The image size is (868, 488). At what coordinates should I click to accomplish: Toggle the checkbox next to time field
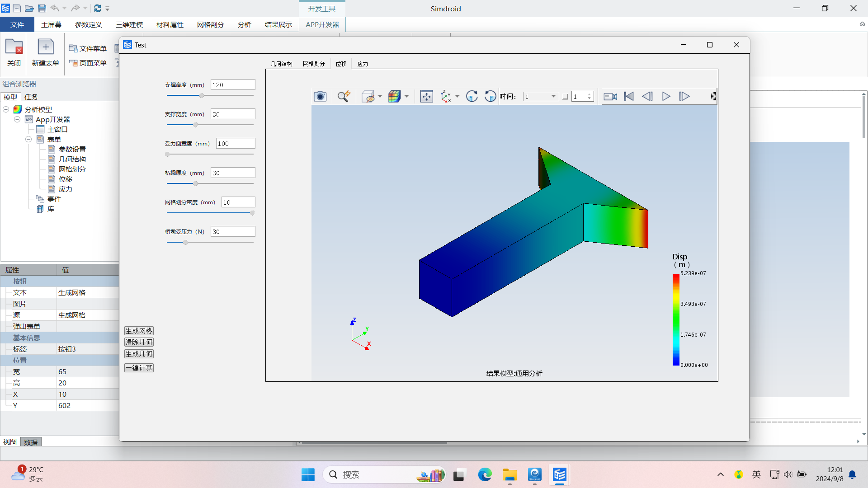point(565,96)
